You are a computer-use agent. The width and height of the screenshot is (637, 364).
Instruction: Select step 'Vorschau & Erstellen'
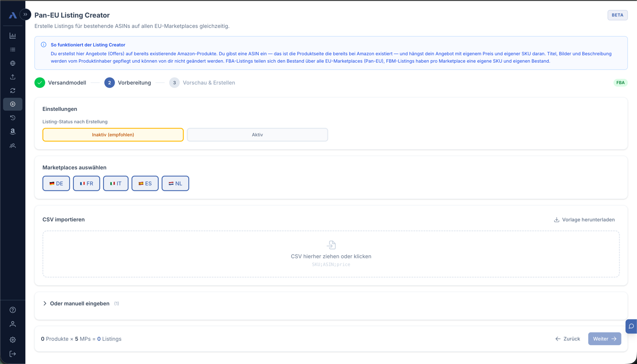coord(209,83)
